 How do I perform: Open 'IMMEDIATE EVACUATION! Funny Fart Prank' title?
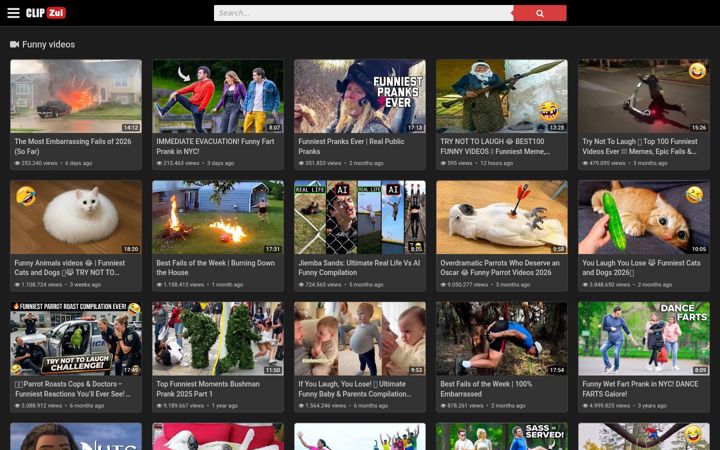pyautogui.click(x=215, y=146)
